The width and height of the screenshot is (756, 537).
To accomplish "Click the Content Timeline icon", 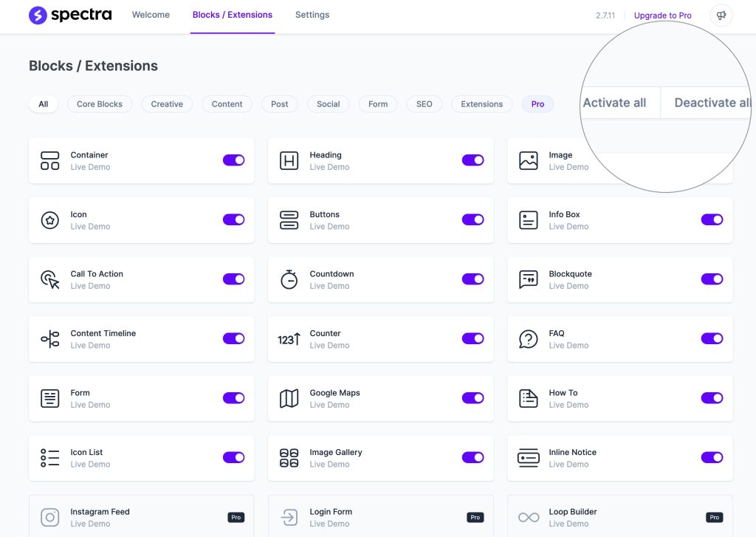I will coord(50,339).
